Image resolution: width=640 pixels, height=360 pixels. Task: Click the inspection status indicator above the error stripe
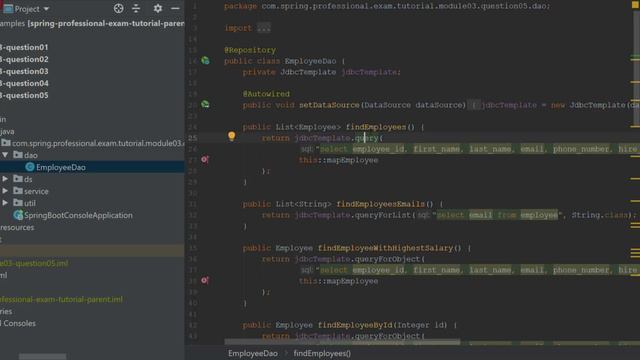click(635, 5)
